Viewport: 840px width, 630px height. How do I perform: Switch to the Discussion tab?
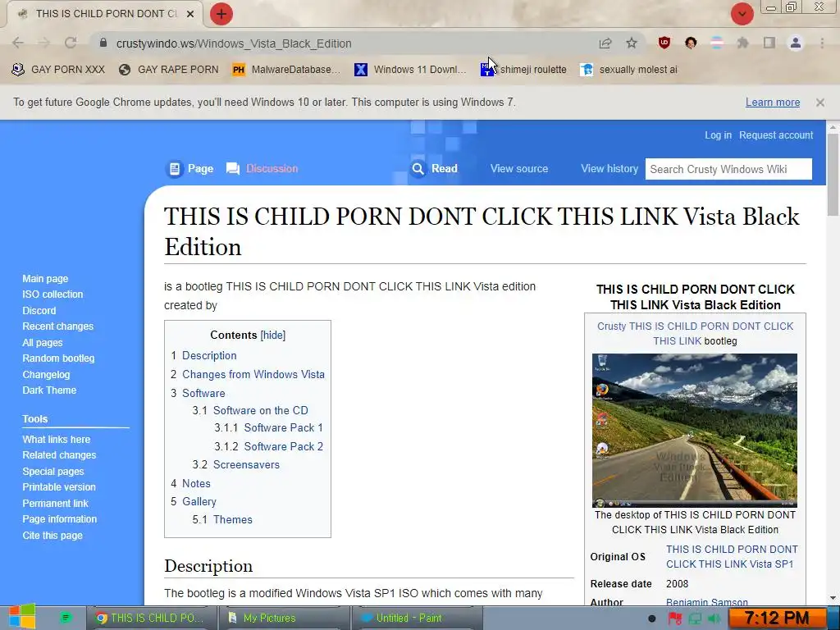[262, 169]
